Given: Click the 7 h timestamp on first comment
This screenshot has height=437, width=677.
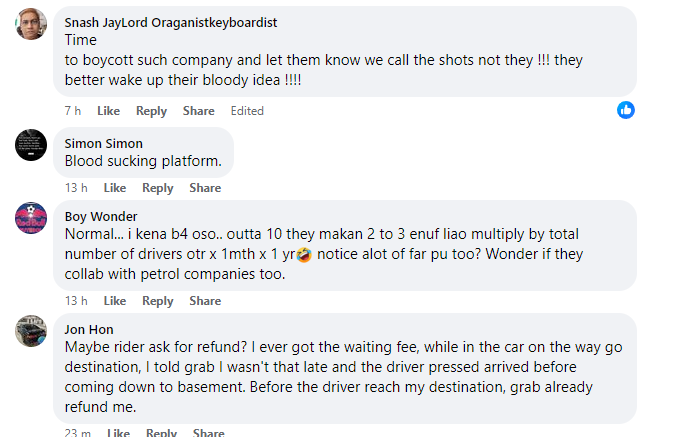Looking at the screenshot, I should [x=73, y=111].
